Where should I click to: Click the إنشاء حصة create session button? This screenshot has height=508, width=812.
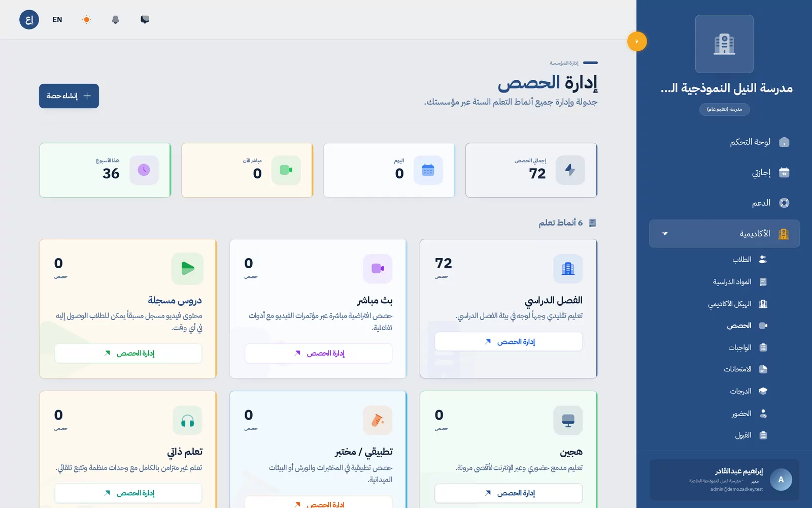(69, 96)
